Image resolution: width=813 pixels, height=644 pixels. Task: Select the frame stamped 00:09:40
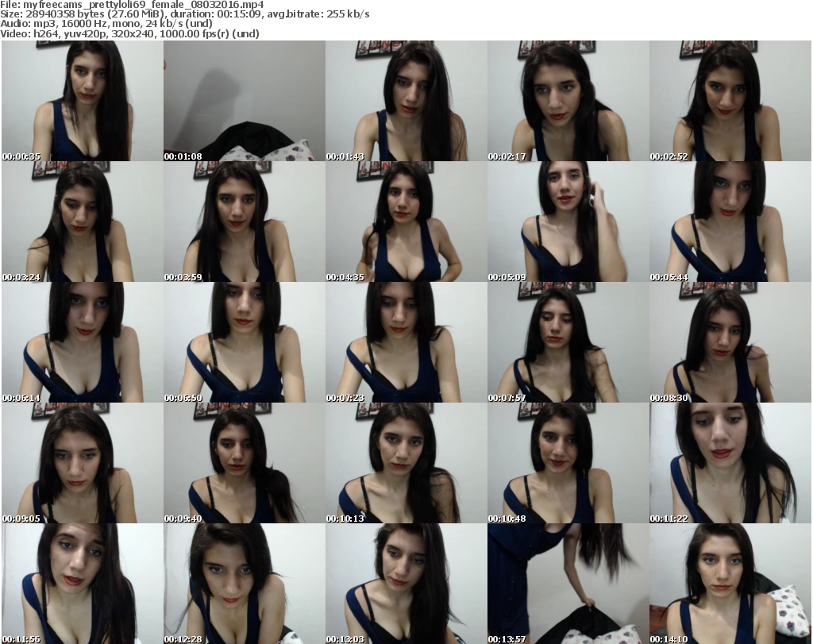pos(245,463)
